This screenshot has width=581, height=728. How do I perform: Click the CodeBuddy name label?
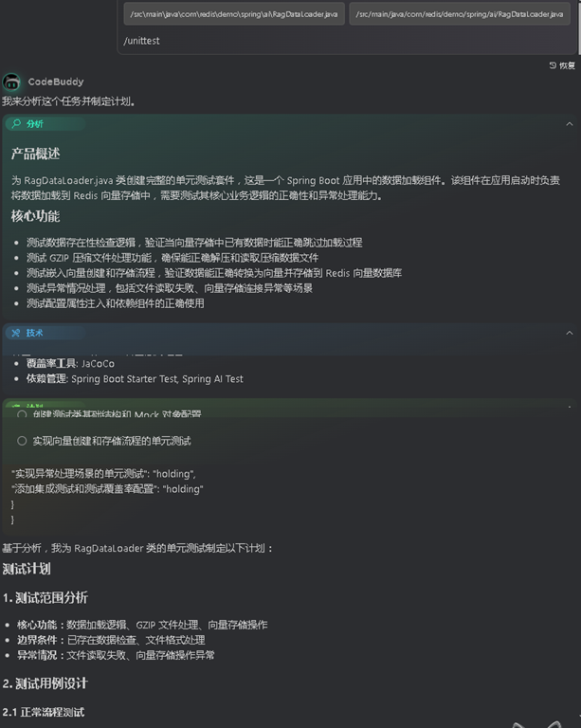pos(56,82)
